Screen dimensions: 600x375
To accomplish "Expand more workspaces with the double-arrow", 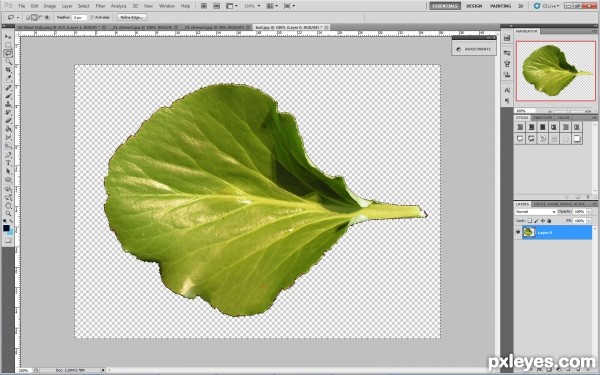I will (x=520, y=6).
